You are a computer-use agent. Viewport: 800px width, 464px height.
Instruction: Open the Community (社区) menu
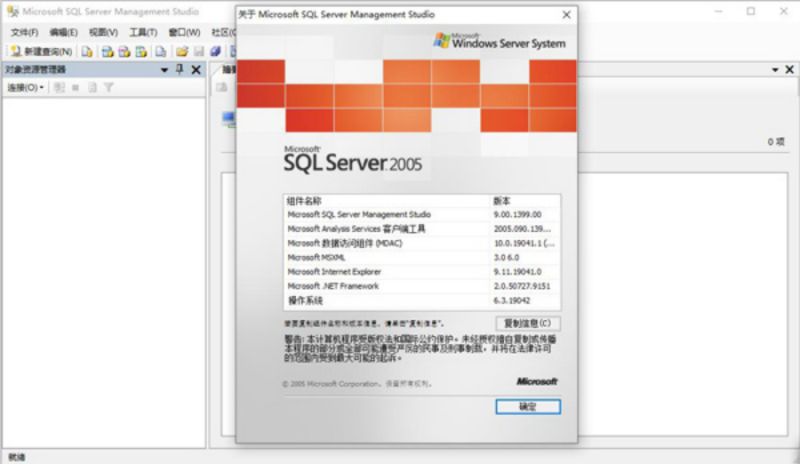point(223,32)
